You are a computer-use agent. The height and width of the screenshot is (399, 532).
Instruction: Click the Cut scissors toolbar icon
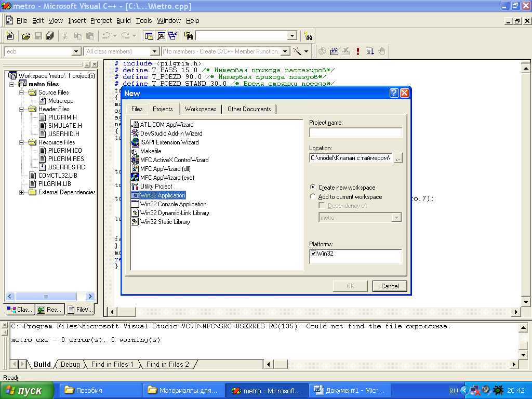tap(65, 36)
